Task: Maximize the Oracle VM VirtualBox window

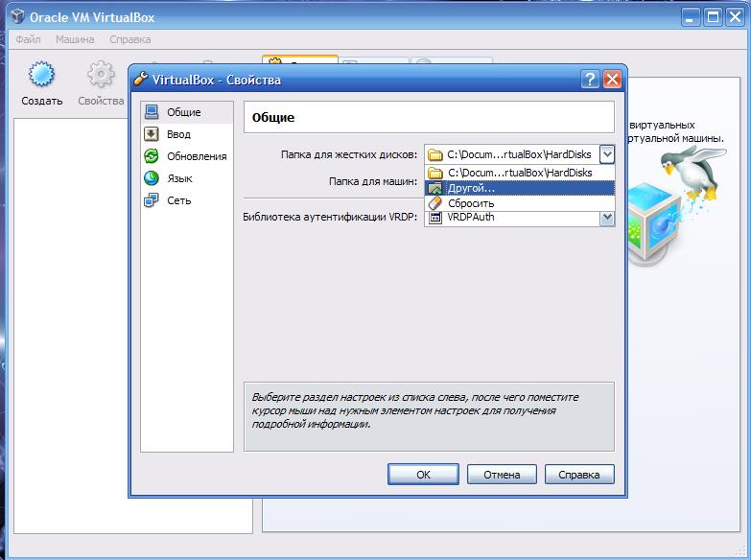Action: 713,17
